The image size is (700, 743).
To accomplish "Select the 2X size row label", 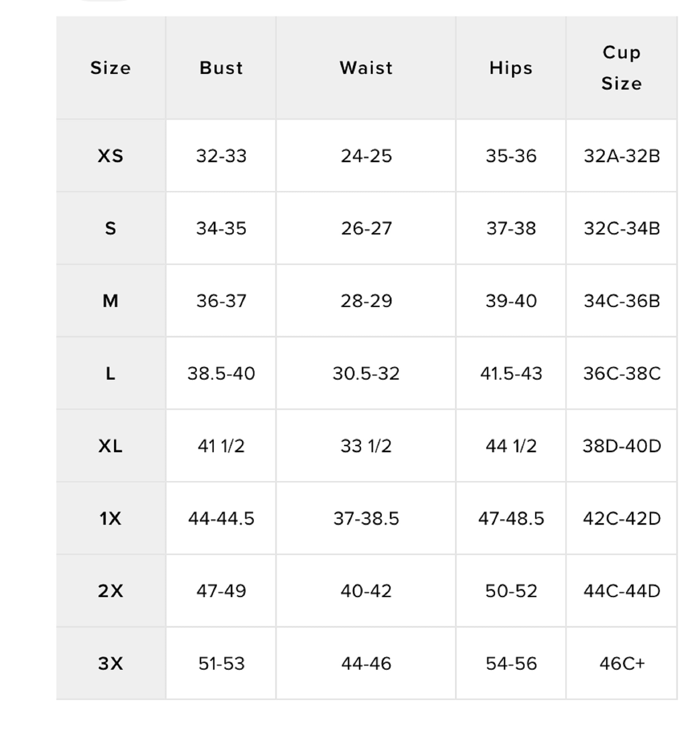I will (x=111, y=591).
